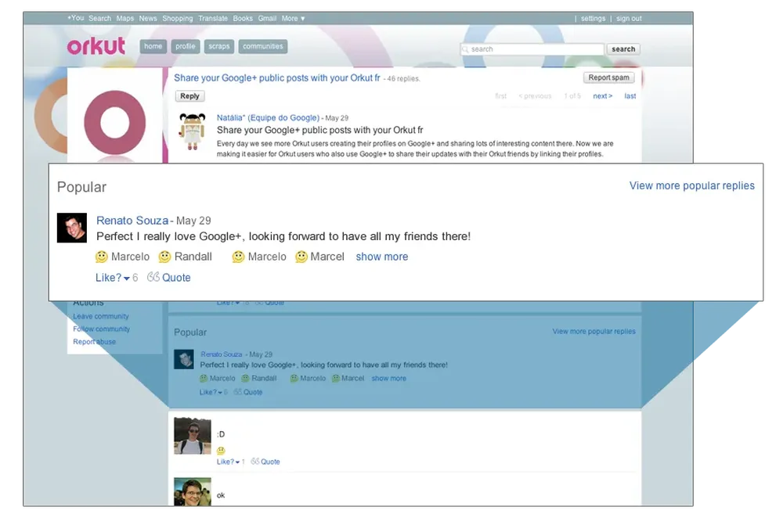Image resolution: width=783 pixels, height=532 pixels.
Task: Open the communities tab
Action: tap(262, 46)
